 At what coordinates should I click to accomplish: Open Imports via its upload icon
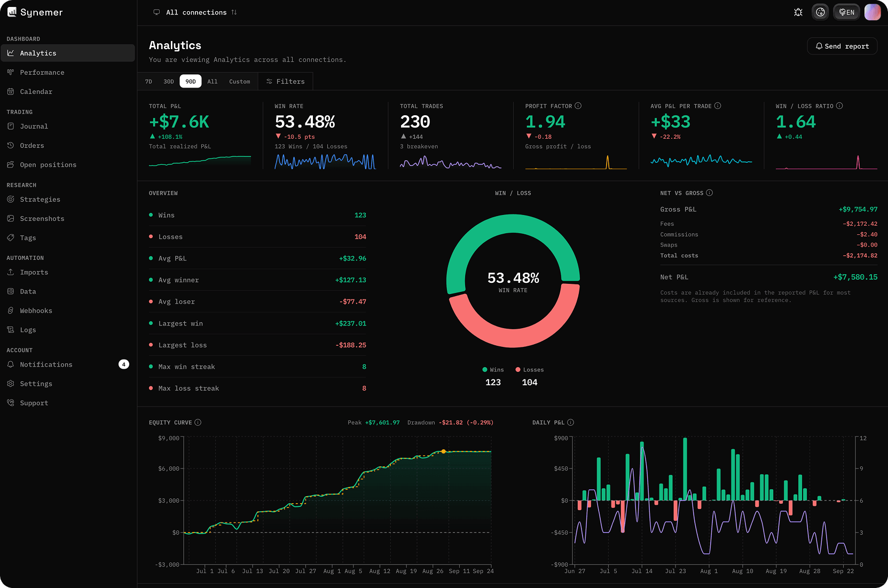(11, 272)
